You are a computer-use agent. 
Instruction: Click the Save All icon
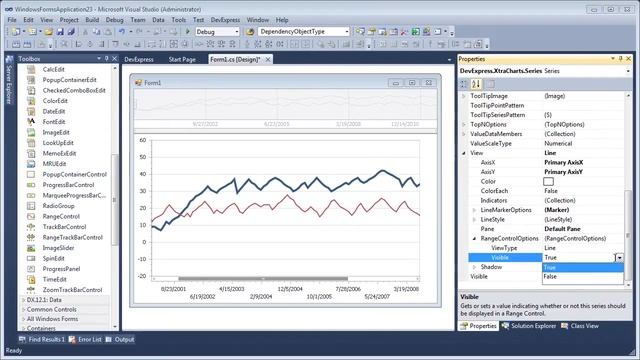(71, 31)
